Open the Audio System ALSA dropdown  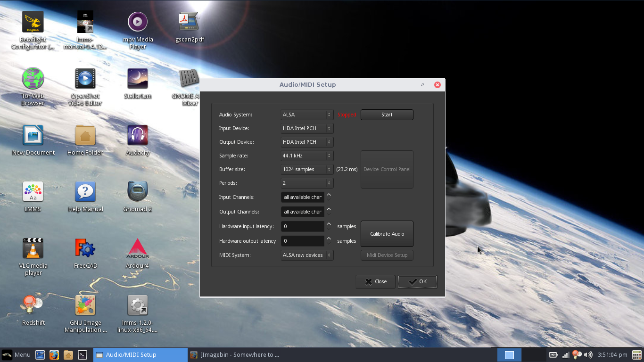point(307,115)
